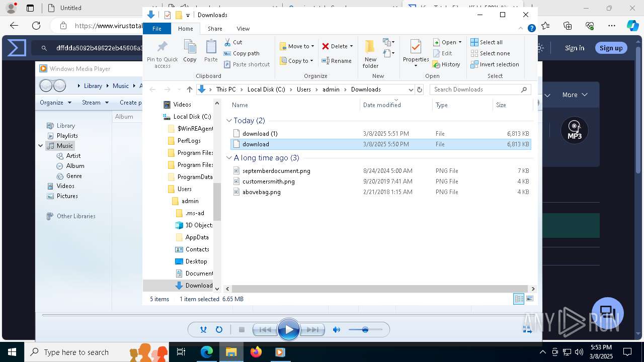Viewport: 644px width, 362px height.
Task: Click Sign in on VirusTotal
Action: point(575,48)
